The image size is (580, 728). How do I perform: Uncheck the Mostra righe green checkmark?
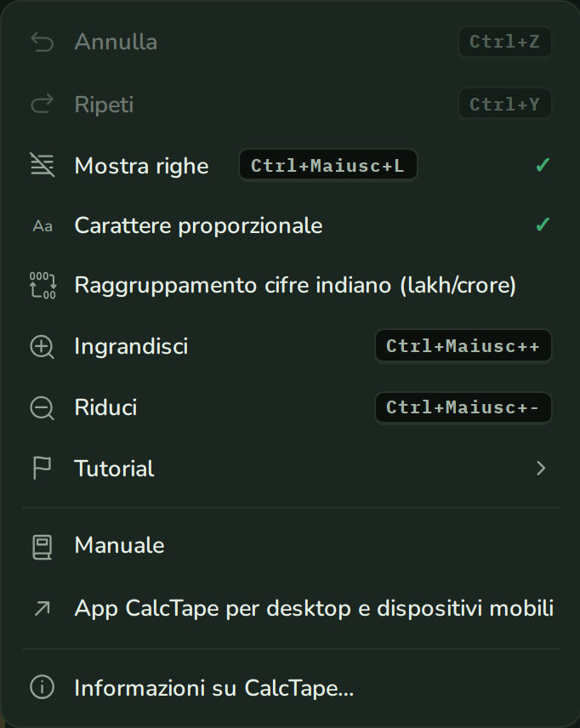(543, 165)
